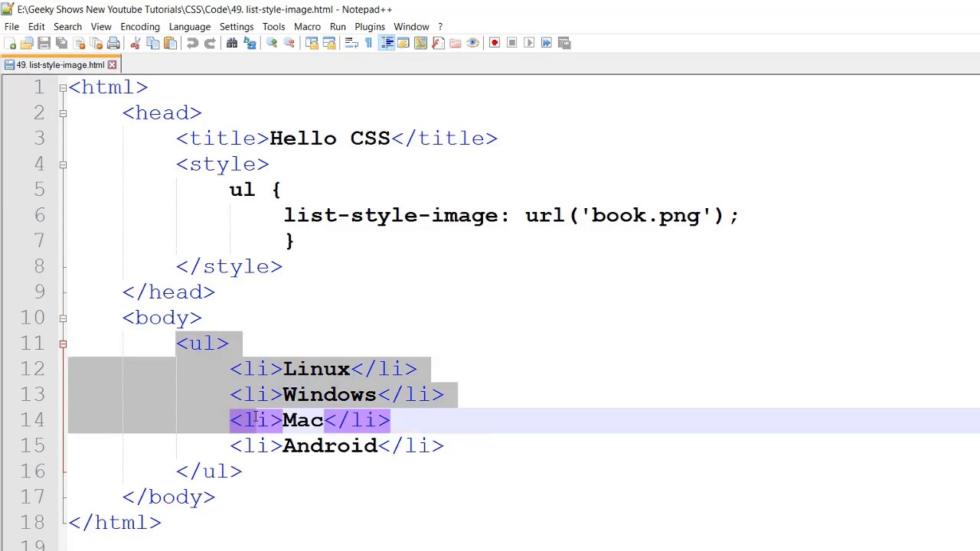Zoom in using the magnifier plus icon
This screenshot has height=551, width=980.
[x=272, y=43]
